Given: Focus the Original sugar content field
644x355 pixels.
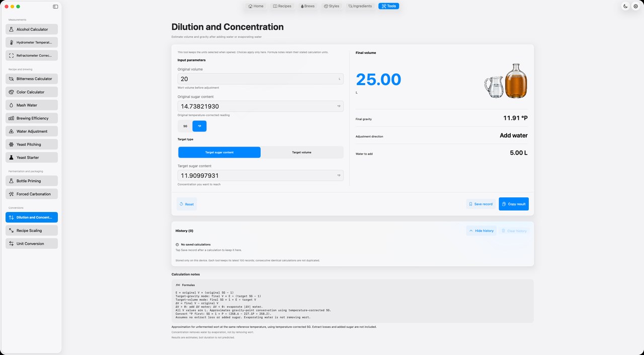Looking at the screenshot, I should pos(261,106).
